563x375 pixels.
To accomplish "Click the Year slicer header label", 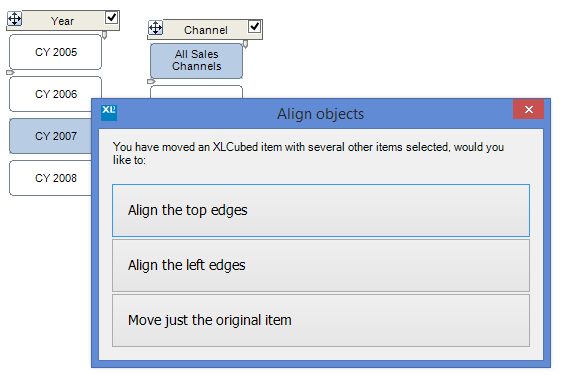I will click(62, 21).
